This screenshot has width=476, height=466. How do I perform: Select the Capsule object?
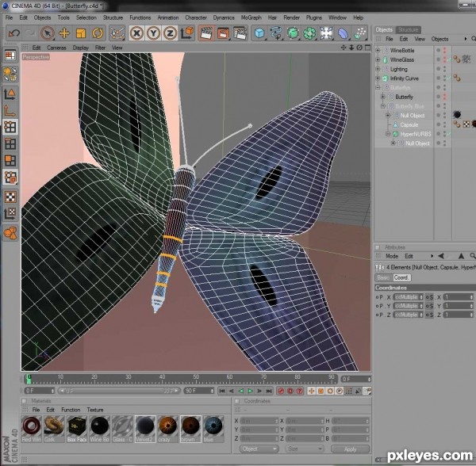409,124
